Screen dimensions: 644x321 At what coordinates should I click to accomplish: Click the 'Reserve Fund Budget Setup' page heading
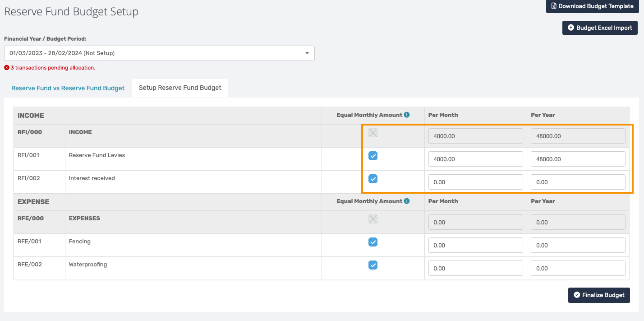click(71, 12)
